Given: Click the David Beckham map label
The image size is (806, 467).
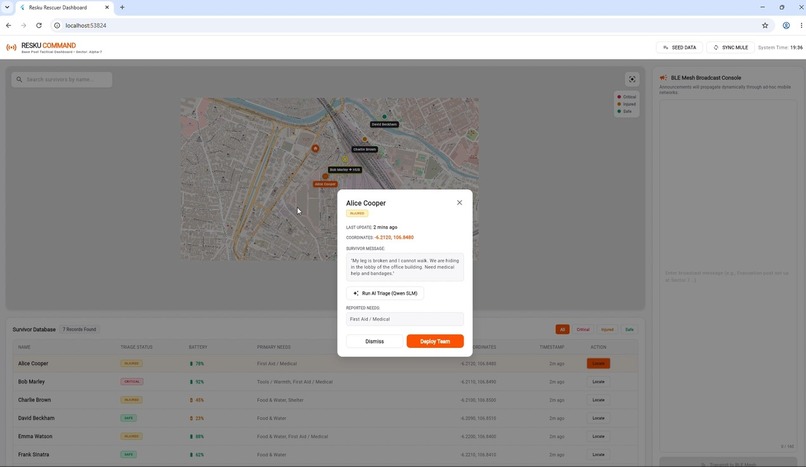Looking at the screenshot, I should click(x=384, y=124).
